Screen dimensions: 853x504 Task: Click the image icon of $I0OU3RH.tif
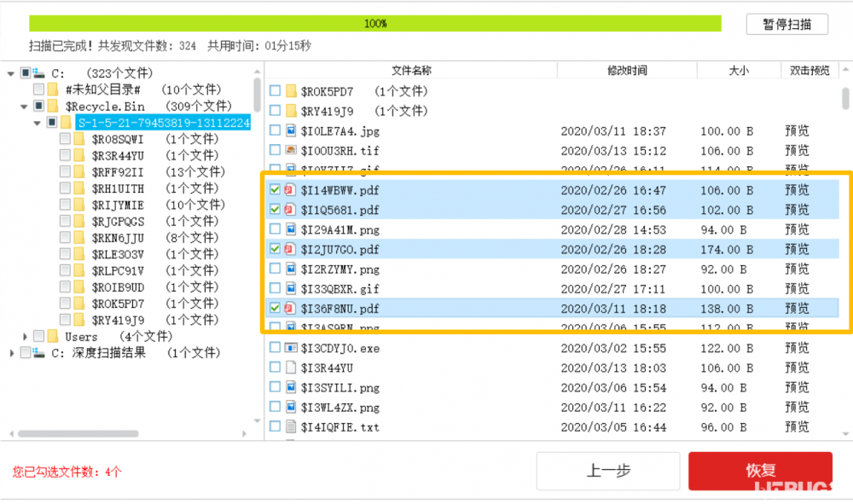pyautogui.click(x=291, y=150)
